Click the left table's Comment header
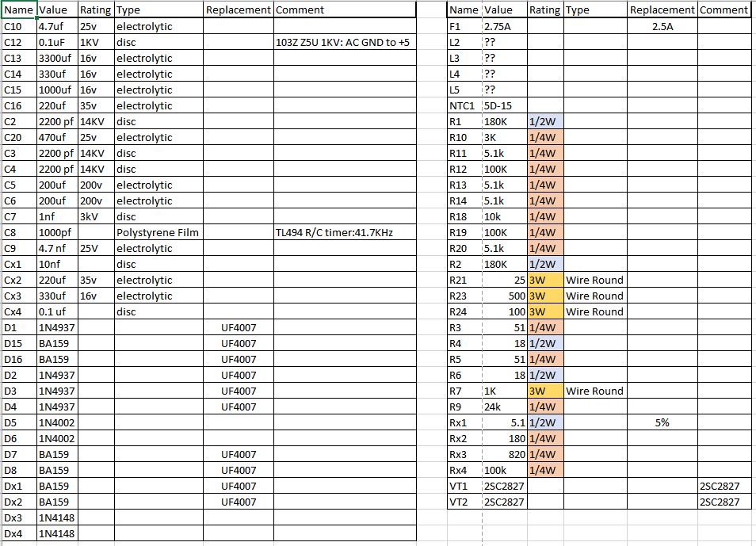This screenshot has height=546, width=756. [x=345, y=10]
